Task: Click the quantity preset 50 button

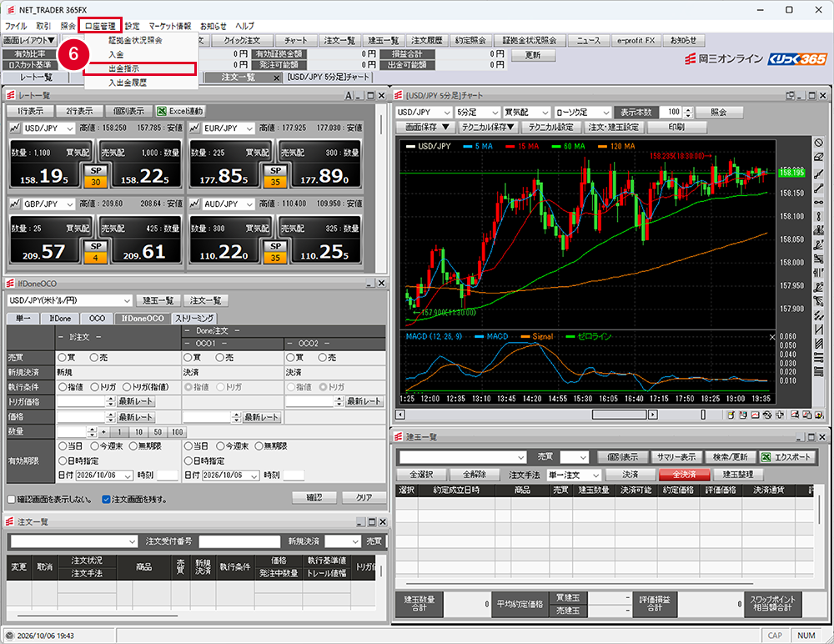Action: (158, 432)
